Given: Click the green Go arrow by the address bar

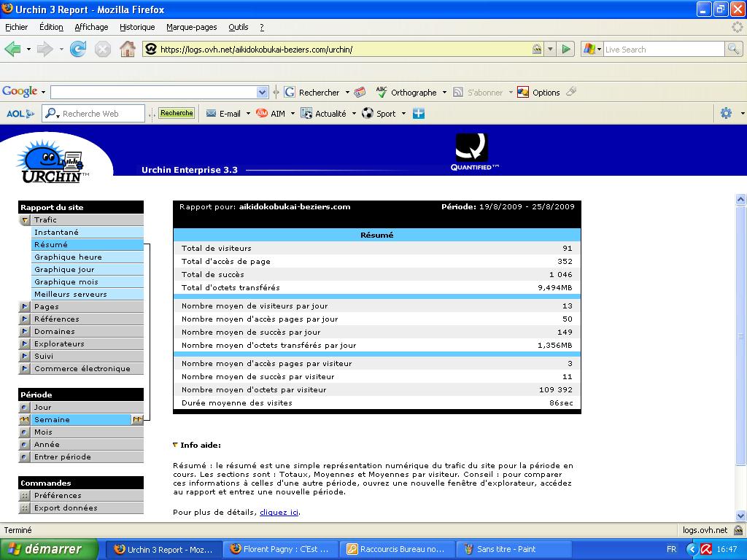Looking at the screenshot, I should 566,49.
